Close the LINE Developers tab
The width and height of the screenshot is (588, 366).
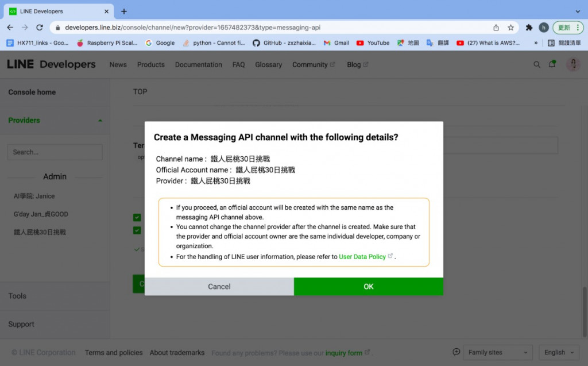click(x=106, y=11)
